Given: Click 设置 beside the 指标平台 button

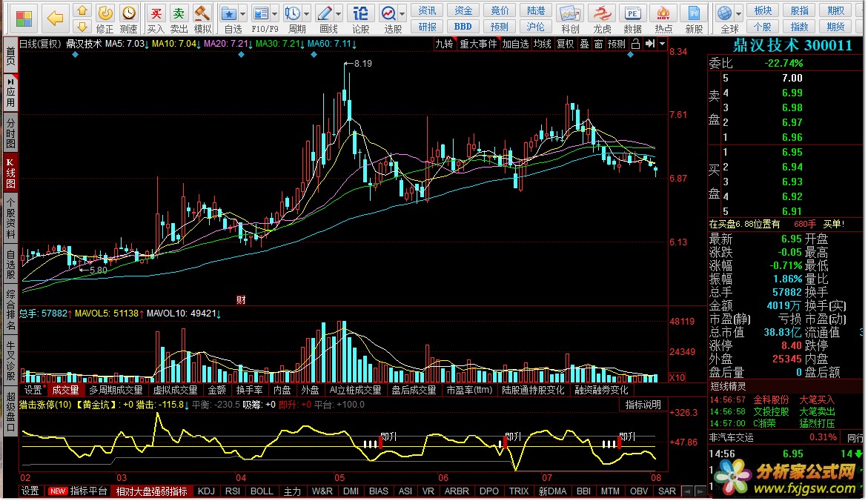Looking at the screenshot, I should point(30,491).
